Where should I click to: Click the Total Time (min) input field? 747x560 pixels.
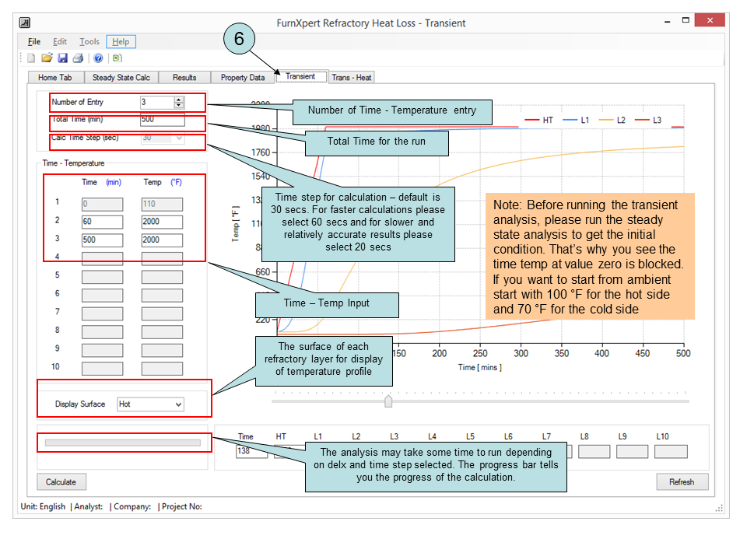coord(163,120)
